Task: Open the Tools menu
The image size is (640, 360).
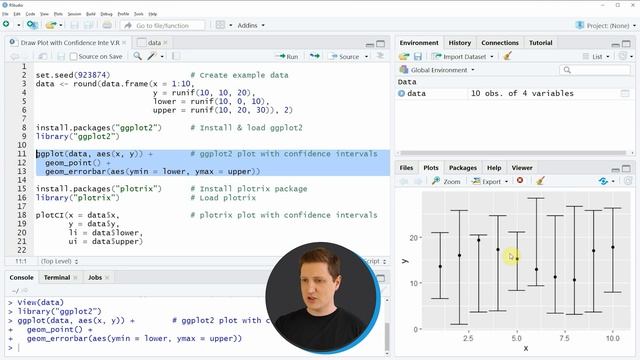Action: click(139, 14)
